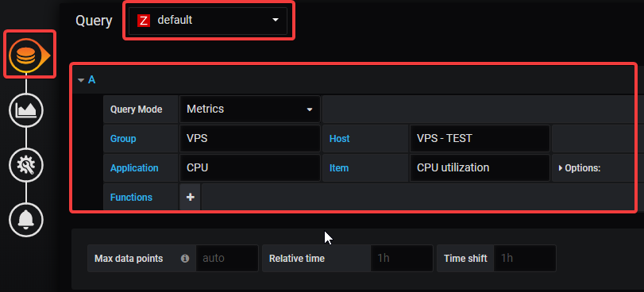
Task: Click the Group field showing VPS
Action: 249,138
